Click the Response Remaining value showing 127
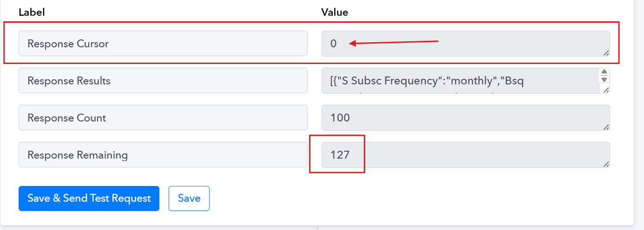 (466, 155)
